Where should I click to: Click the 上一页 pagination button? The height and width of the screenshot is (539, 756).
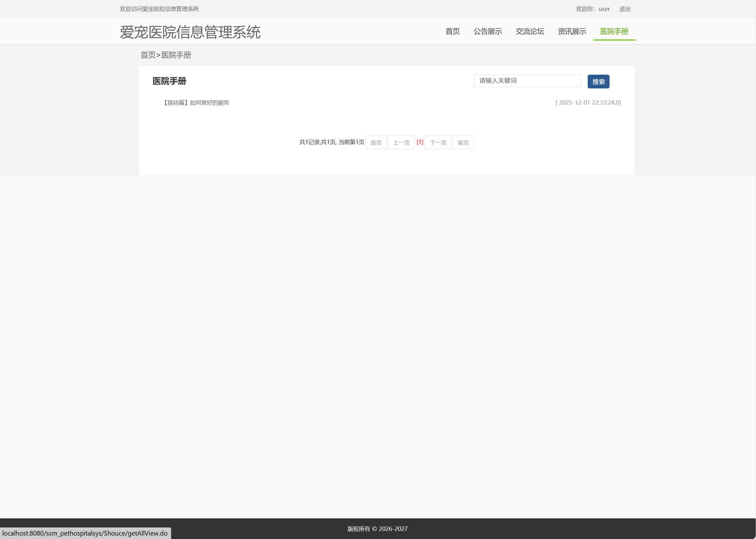pyautogui.click(x=401, y=142)
